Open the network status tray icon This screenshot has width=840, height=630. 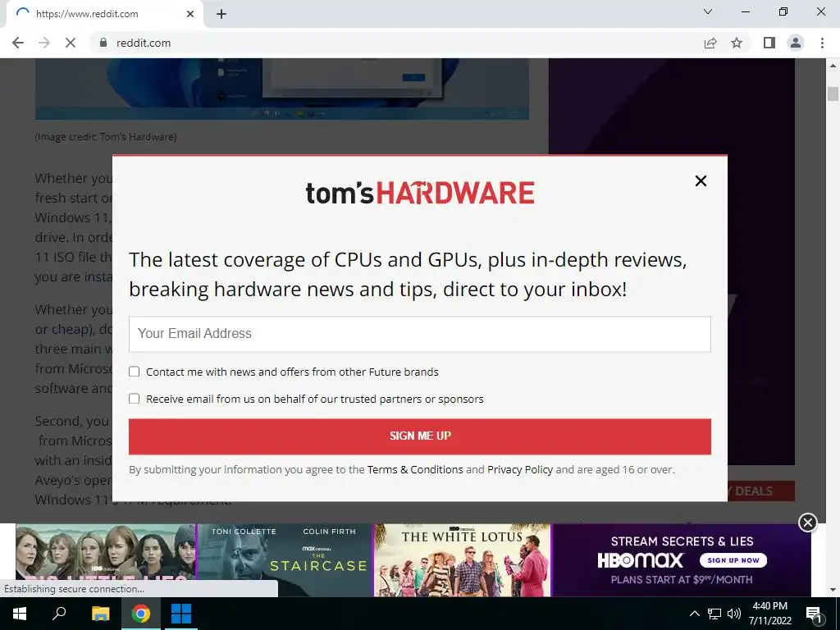(714, 614)
